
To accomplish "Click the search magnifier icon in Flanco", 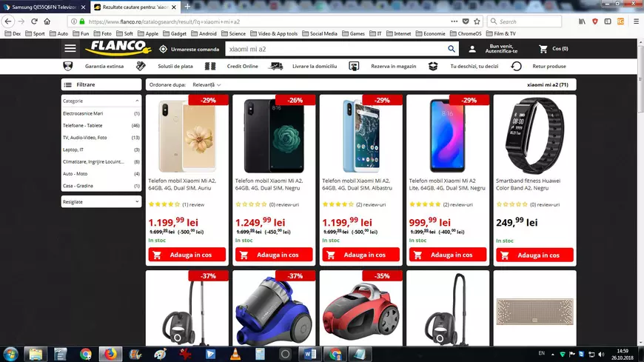I will click(452, 49).
